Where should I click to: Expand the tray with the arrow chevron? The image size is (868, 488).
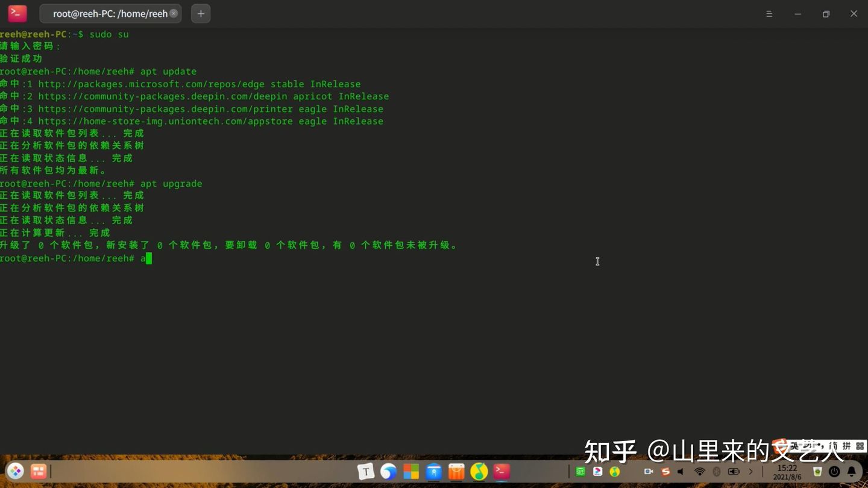tap(750, 471)
